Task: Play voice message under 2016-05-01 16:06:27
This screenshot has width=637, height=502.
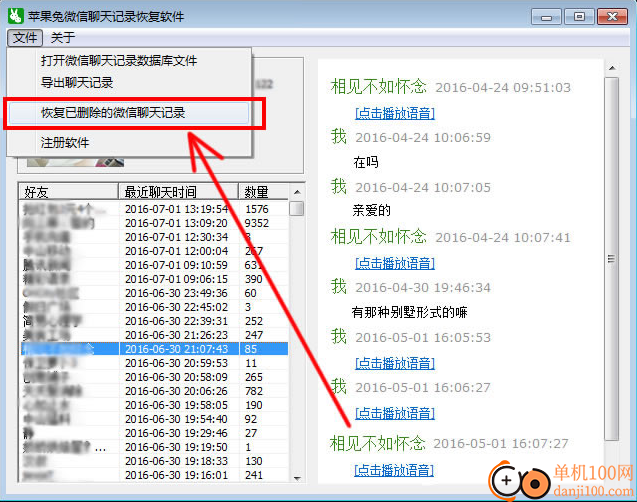Action: 395,413
